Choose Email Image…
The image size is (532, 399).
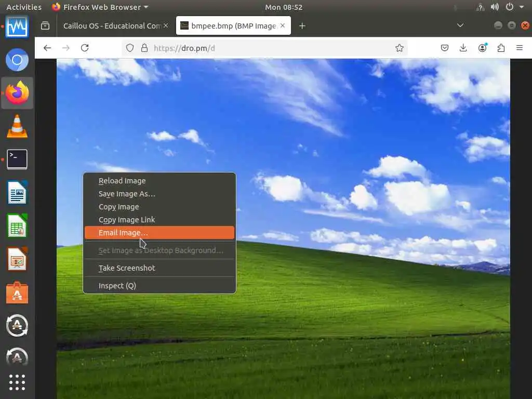tap(159, 233)
